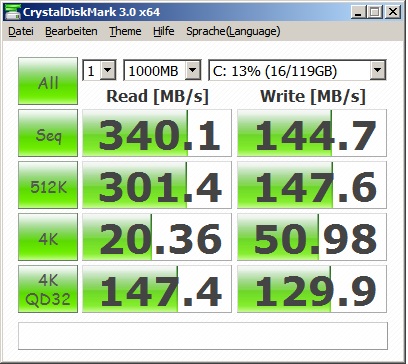This screenshot has width=408, height=364.
Task: Start the 4K QD32 benchmark test
Action: pos(48,289)
